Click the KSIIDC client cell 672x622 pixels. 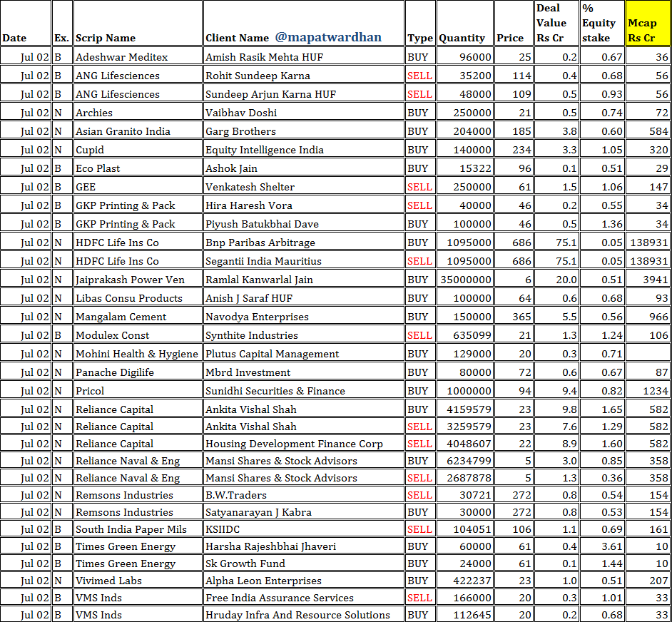pyautogui.click(x=304, y=529)
